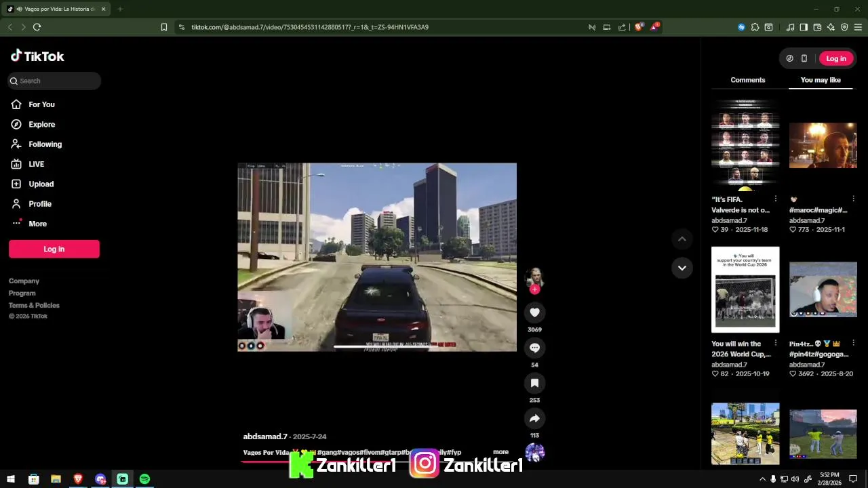Open a new browser tab

pyautogui.click(x=120, y=9)
